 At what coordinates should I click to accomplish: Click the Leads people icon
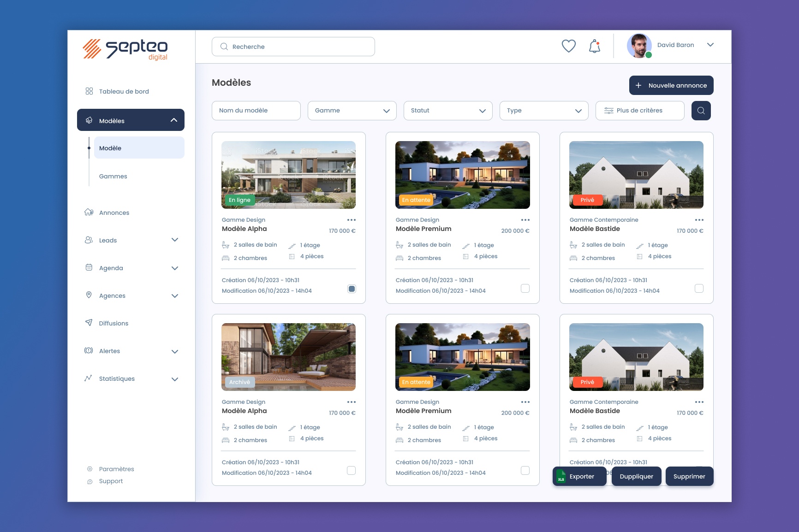coord(89,240)
